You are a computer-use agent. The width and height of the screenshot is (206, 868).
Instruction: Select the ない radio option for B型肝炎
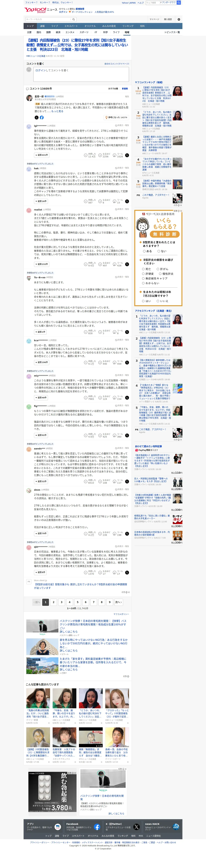pos(159,251)
